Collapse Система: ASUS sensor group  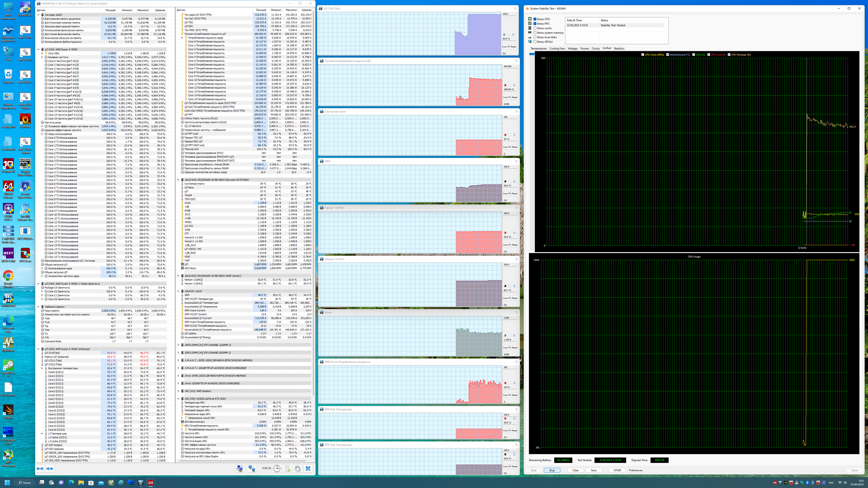click(x=38, y=15)
